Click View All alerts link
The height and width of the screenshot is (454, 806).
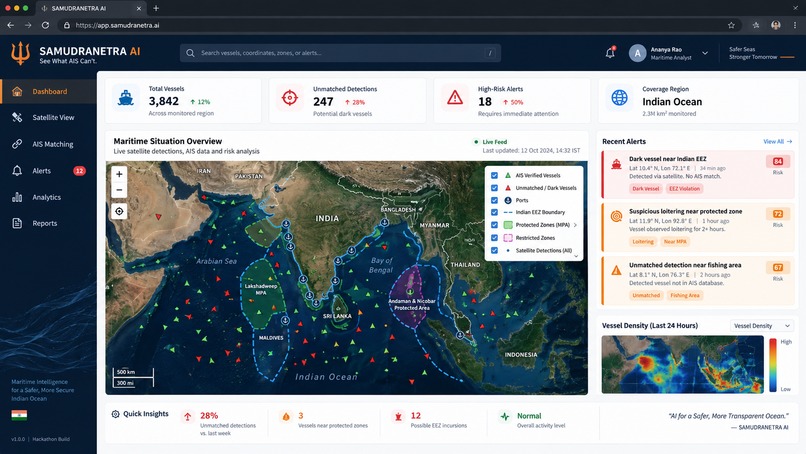coord(777,141)
